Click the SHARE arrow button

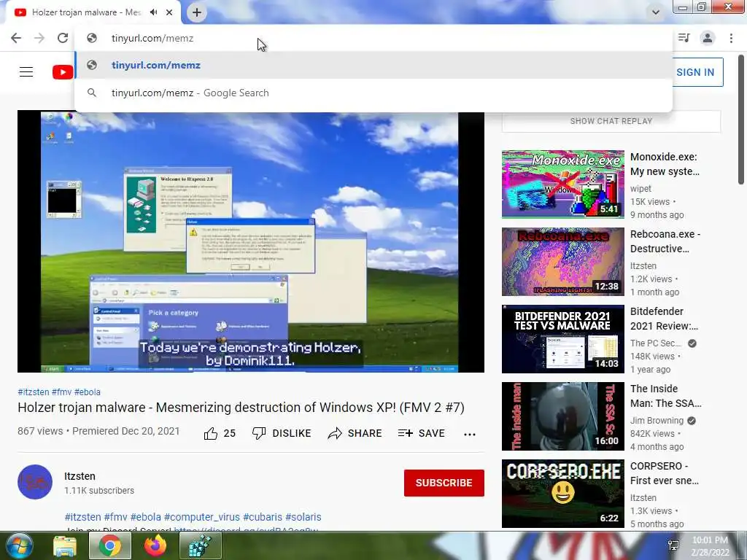(x=355, y=433)
